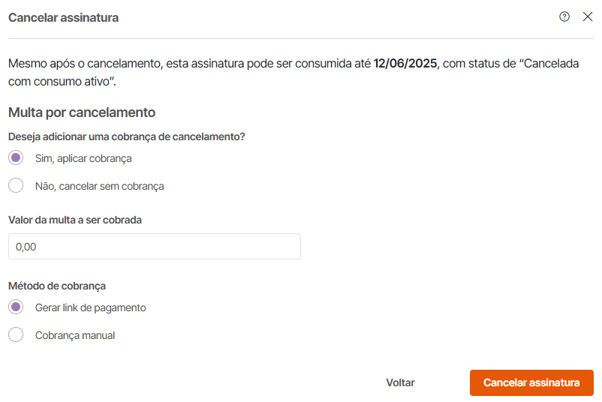This screenshot has height=402, width=602.
Task: Click the 'Método de cobrança' section label
Action: pos(57,286)
